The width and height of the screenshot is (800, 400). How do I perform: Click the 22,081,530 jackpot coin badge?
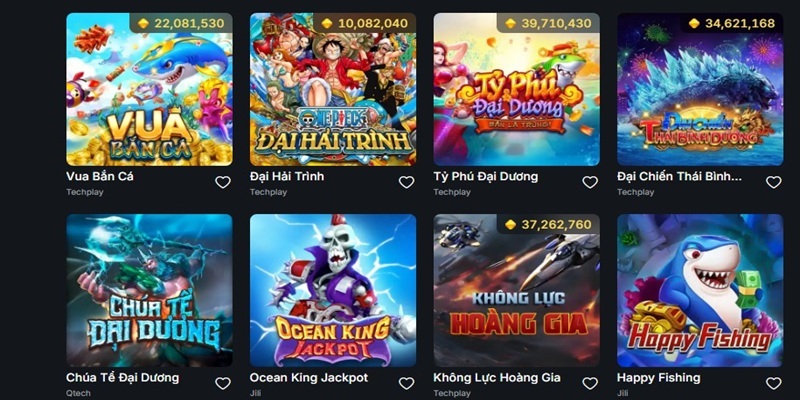[x=181, y=23]
